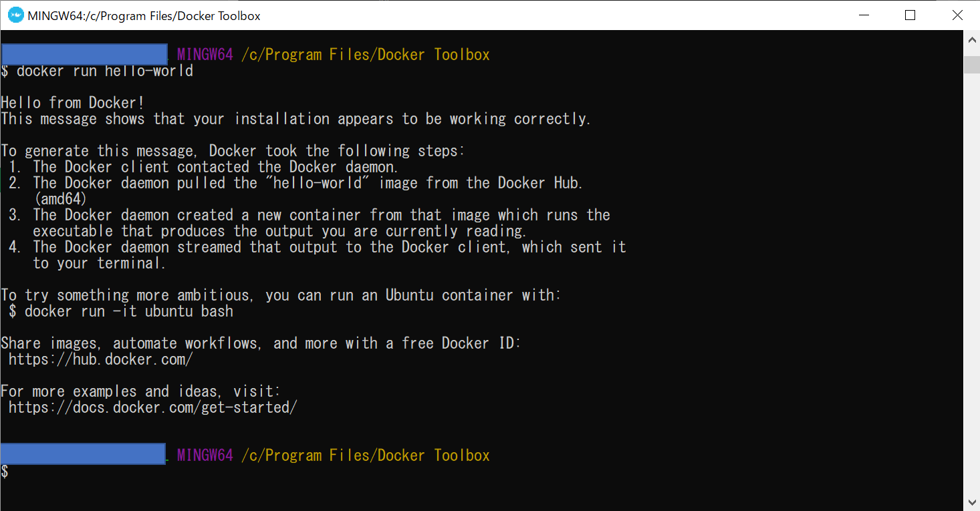980x511 pixels.
Task: Click the scrollbar down arrow
Action: tap(972, 502)
